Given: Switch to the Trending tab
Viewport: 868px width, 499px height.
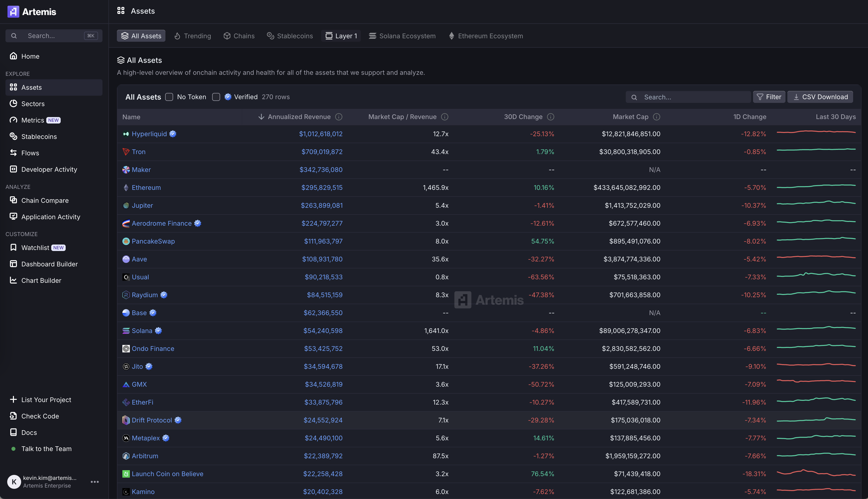Looking at the screenshot, I should tap(193, 36).
